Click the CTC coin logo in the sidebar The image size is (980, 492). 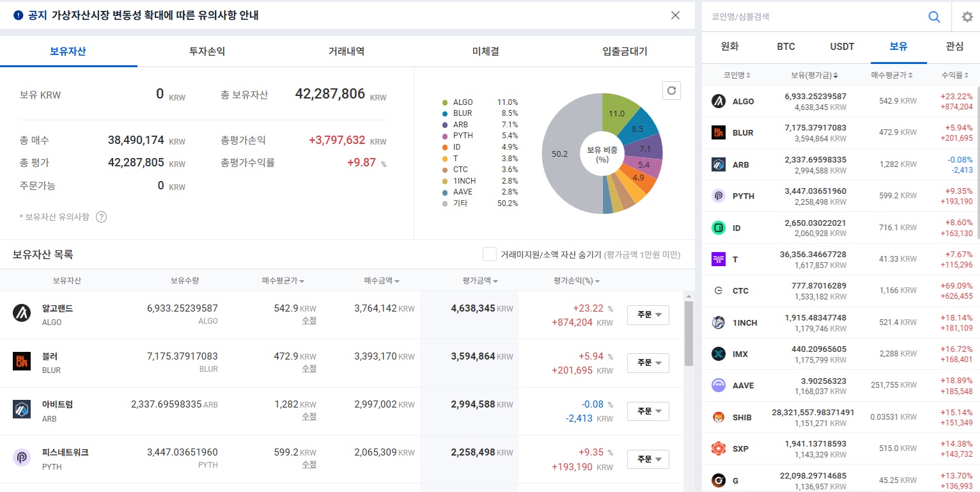pyautogui.click(x=719, y=290)
